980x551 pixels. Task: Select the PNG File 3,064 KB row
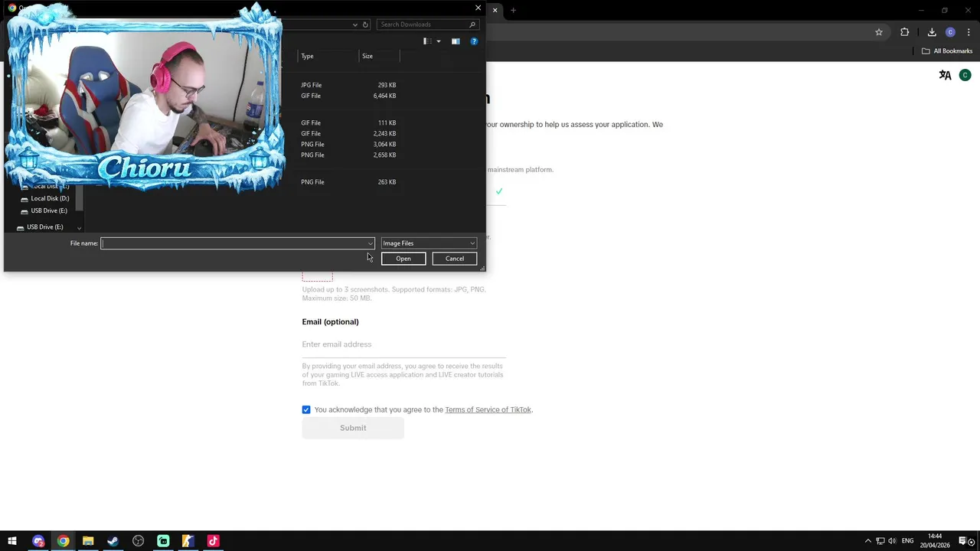348,144
